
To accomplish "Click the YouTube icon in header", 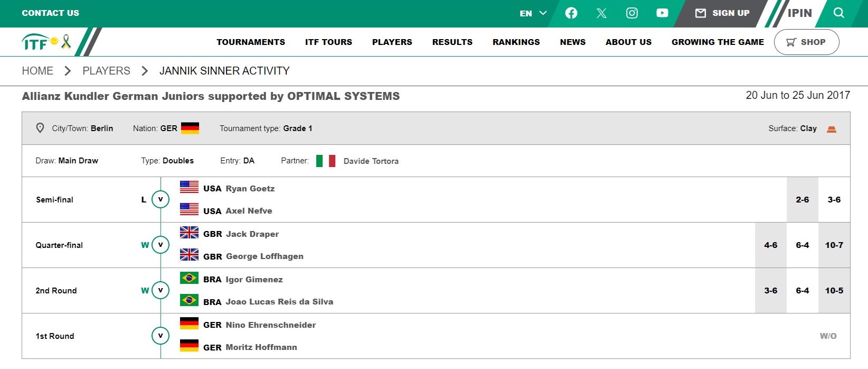I will coord(662,13).
